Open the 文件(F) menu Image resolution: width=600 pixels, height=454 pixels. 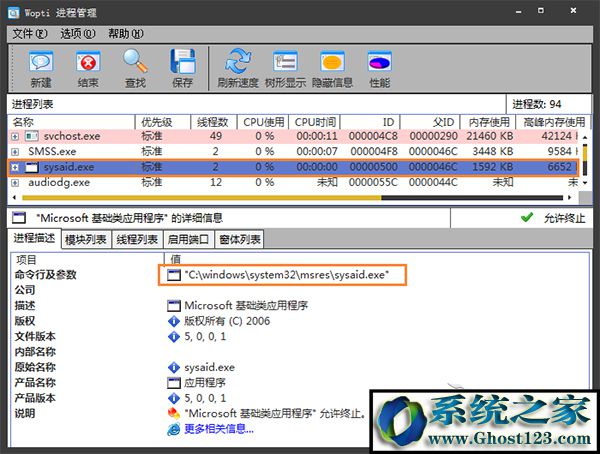point(30,34)
